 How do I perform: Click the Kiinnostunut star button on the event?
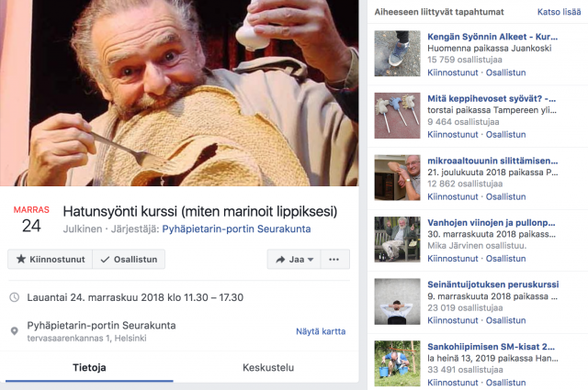51,260
